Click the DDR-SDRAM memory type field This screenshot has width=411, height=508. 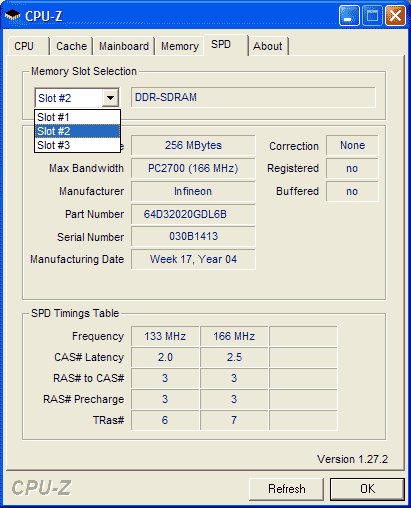[253, 97]
